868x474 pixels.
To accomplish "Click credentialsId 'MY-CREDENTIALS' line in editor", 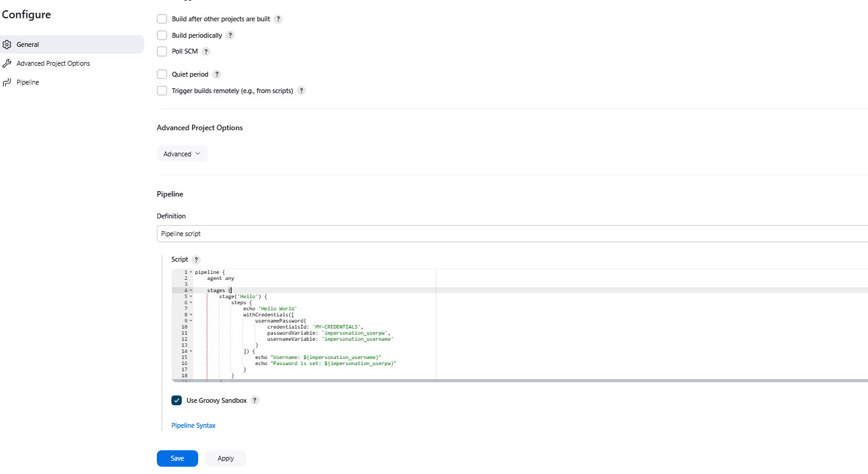I will [315, 327].
